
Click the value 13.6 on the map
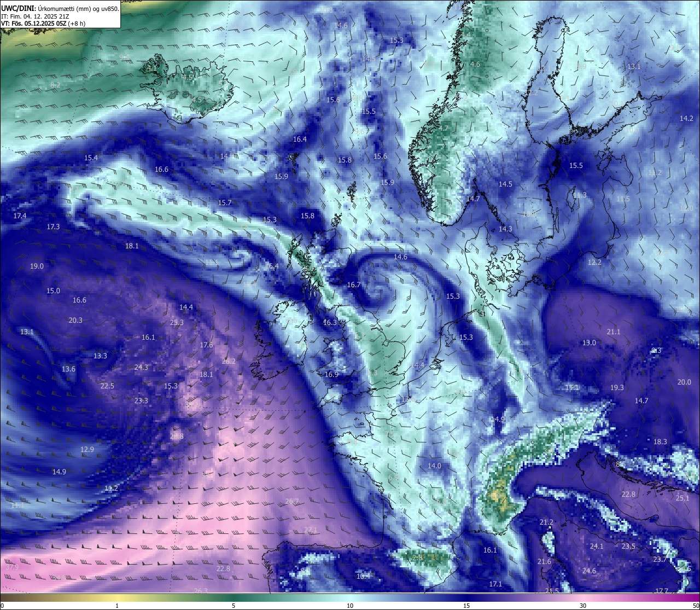coord(68,369)
